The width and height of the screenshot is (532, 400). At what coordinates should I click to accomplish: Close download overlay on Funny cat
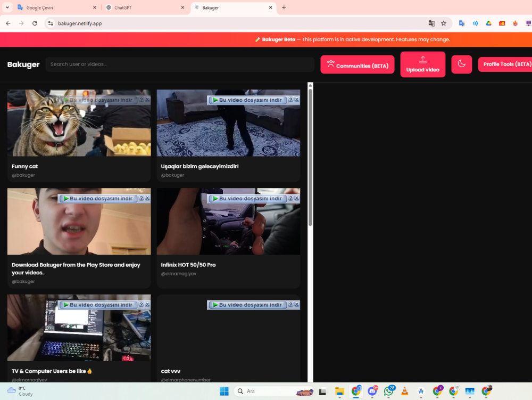point(147,100)
